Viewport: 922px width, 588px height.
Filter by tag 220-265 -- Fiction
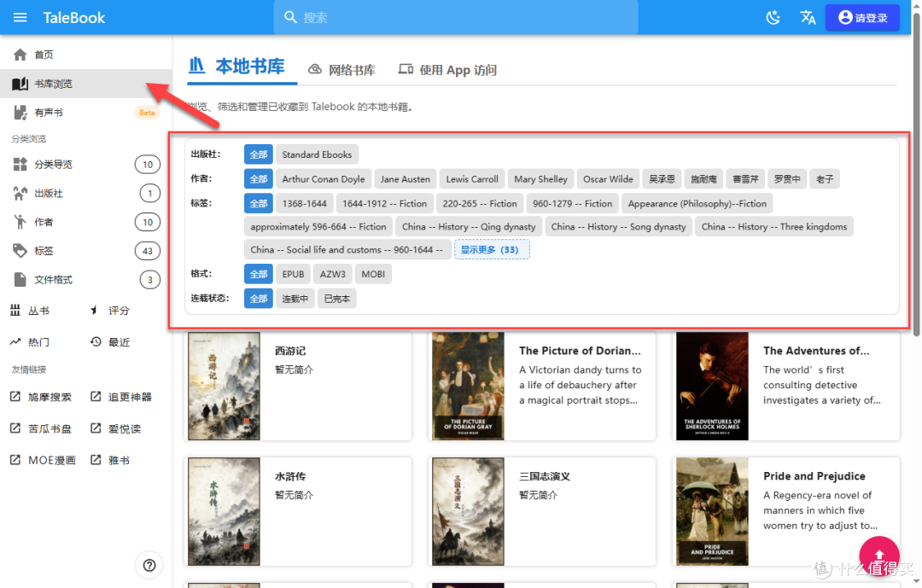480,203
